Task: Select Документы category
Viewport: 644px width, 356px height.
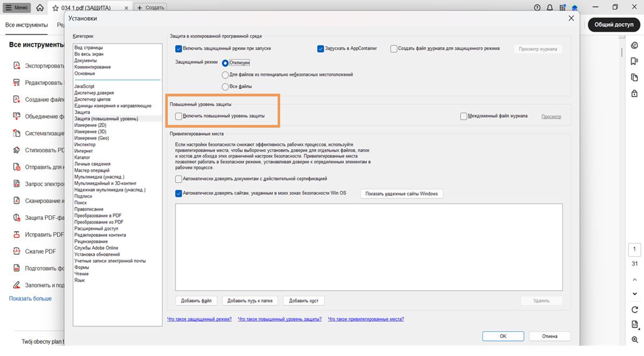Action: 86,60
